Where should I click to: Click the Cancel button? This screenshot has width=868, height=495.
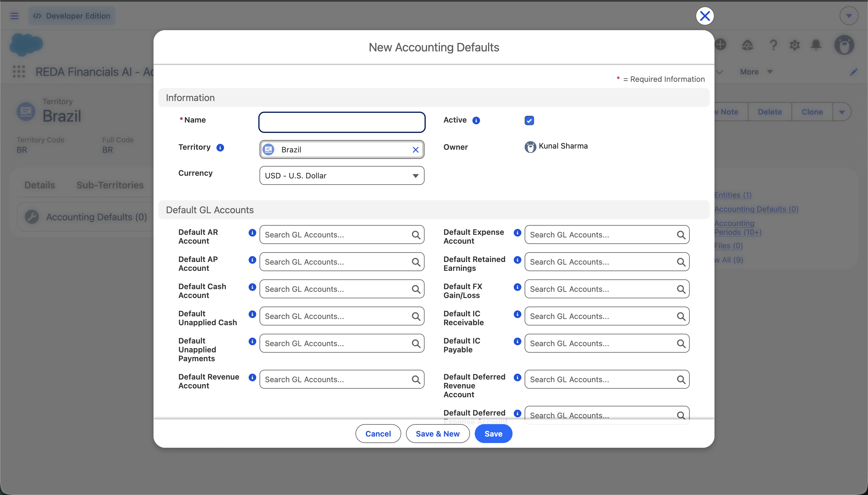pos(378,434)
